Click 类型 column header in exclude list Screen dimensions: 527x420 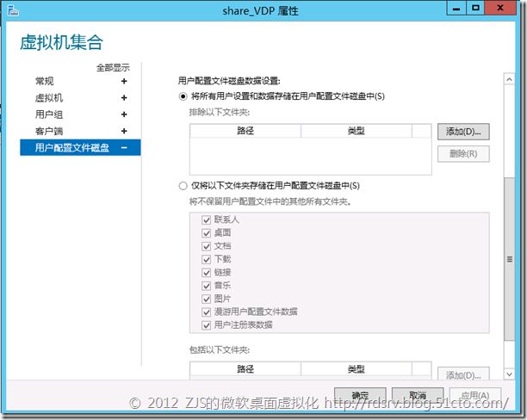(x=356, y=131)
